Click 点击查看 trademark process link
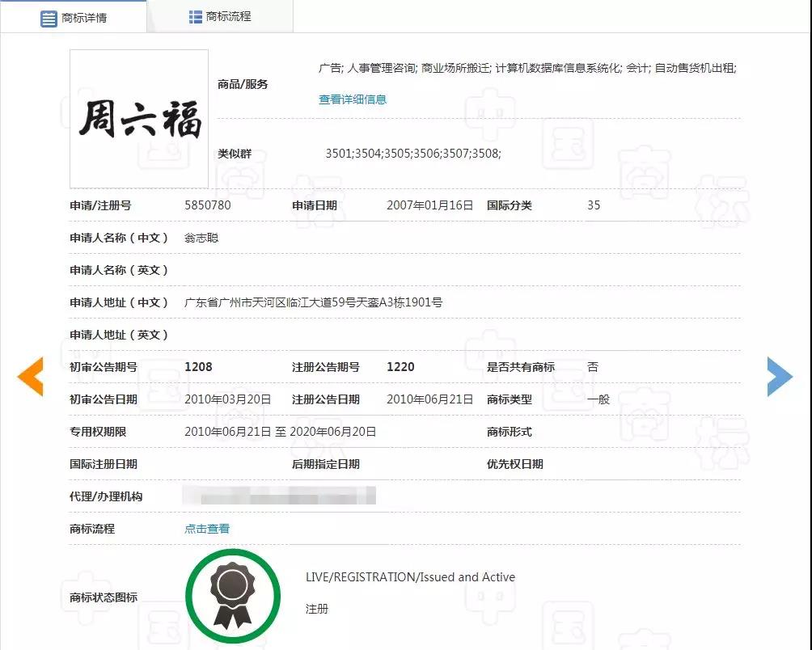Viewport: 812px width, 650px height. click(x=207, y=529)
